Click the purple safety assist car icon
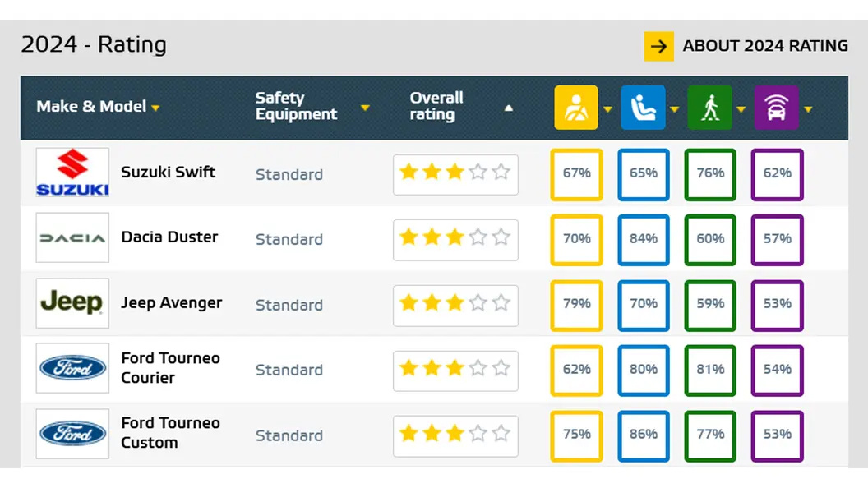Screen dimensions: 868x488 776,108
